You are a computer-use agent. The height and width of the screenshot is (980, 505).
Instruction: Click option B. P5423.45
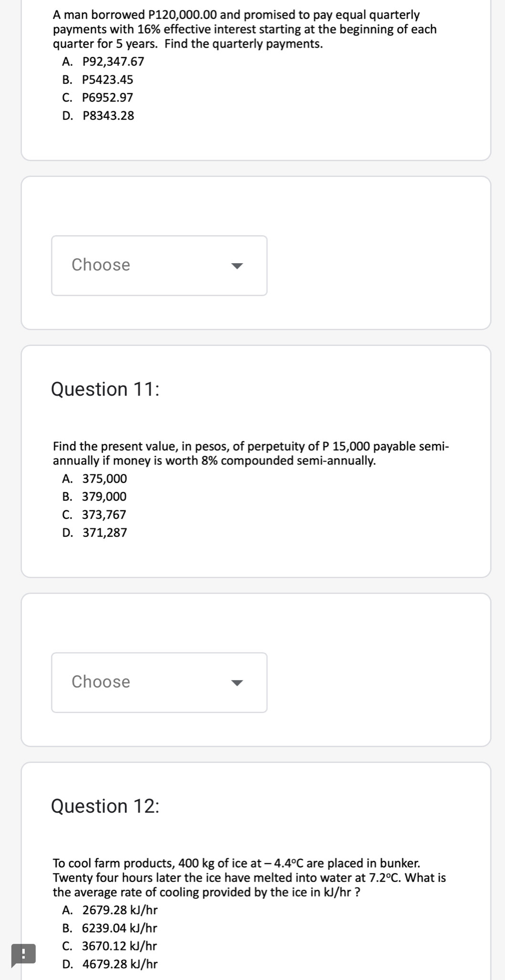[x=98, y=80]
